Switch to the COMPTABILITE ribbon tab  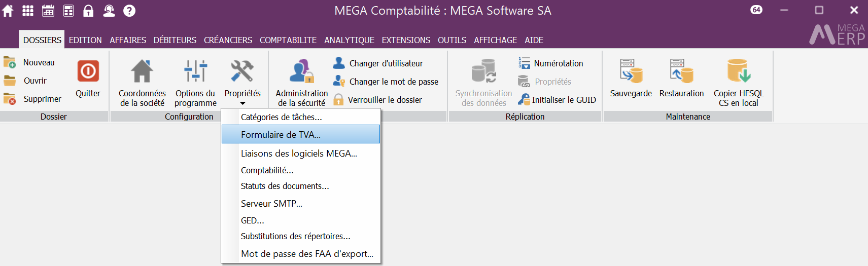[288, 40]
